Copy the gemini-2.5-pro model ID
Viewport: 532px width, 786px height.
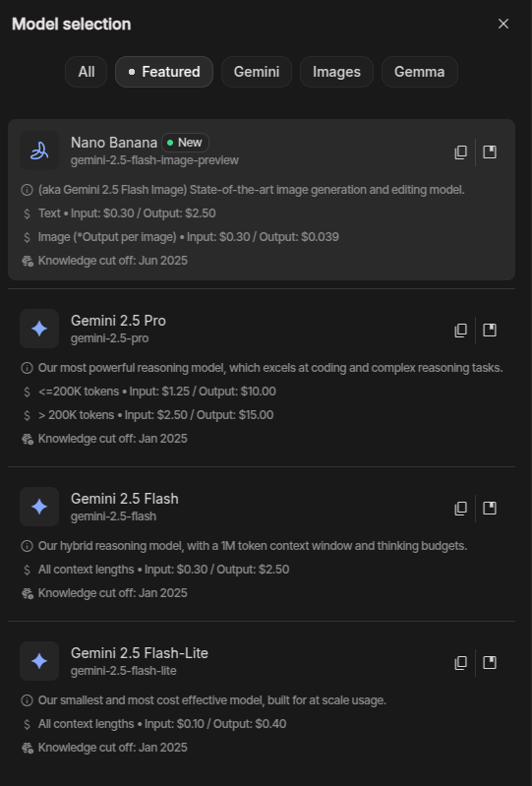(x=460, y=331)
